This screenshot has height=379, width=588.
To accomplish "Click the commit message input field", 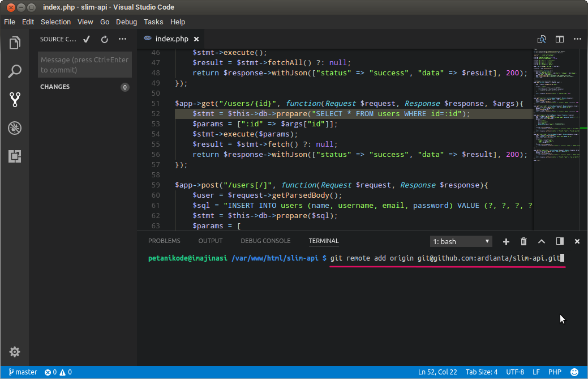I will (84, 64).
